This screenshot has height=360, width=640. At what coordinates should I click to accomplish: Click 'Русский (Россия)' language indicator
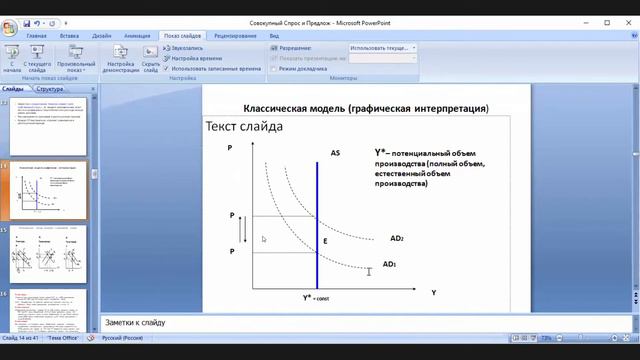pos(122,338)
